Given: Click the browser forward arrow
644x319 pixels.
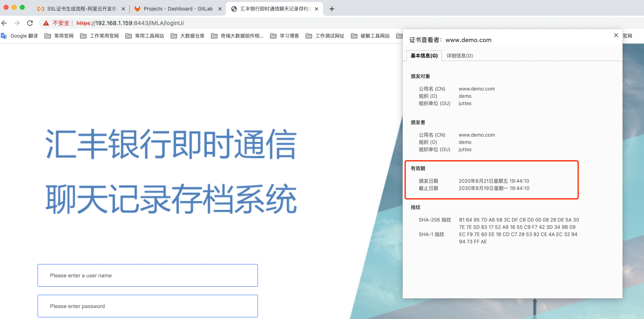Looking at the screenshot, I should [17, 23].
